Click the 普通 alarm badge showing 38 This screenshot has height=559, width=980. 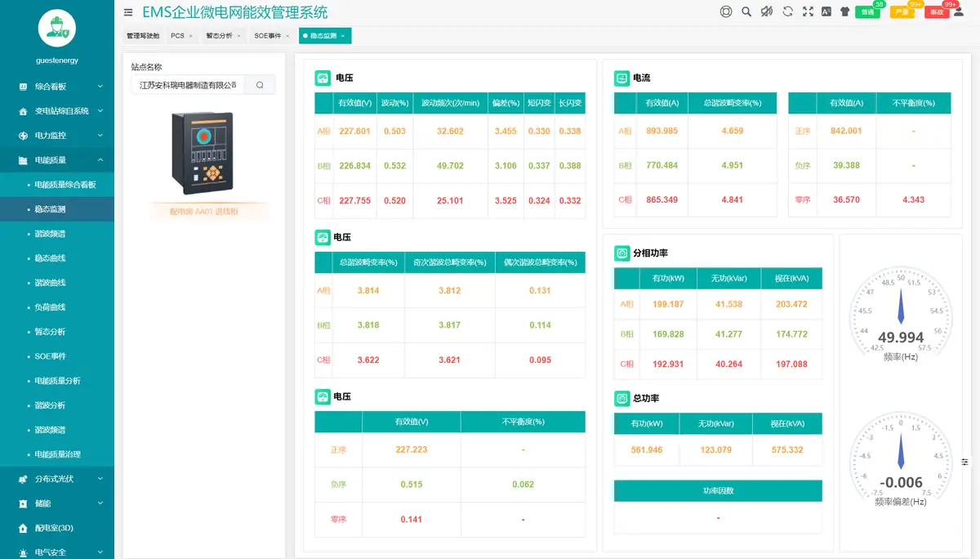tap(867, 12)
